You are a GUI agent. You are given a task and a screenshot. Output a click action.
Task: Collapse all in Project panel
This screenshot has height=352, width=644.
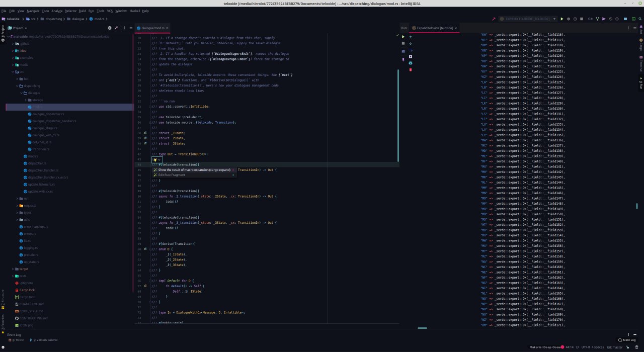tap(116, 28)
